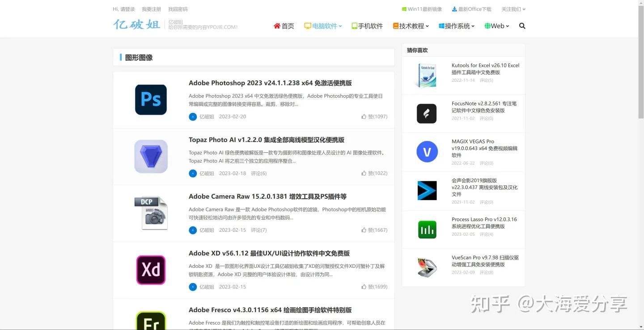Open the Adobe Photoshop 2023 article thumbnail icon
The image size is (644, 330).
[x=151, y=100]
